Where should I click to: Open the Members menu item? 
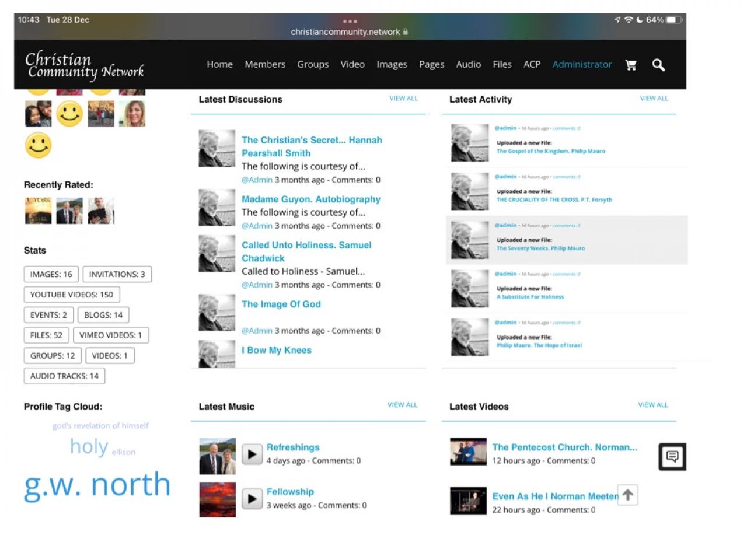click(x=265, y=64)
